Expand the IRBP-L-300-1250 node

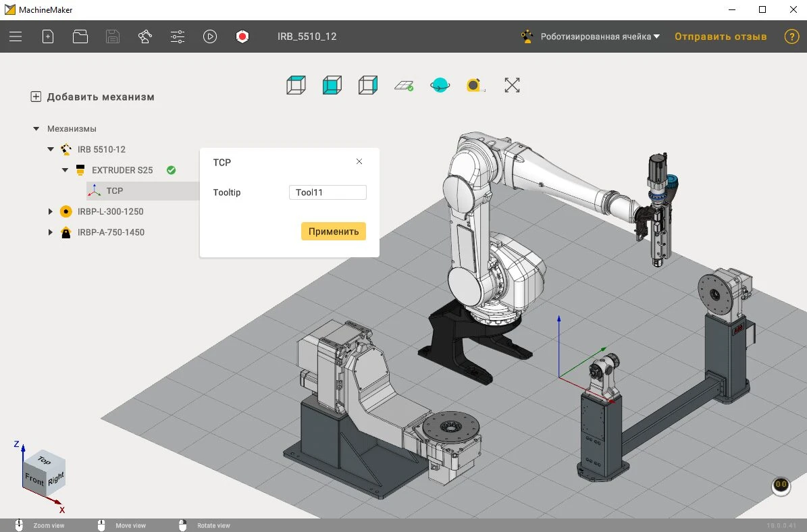pos(51,211)
